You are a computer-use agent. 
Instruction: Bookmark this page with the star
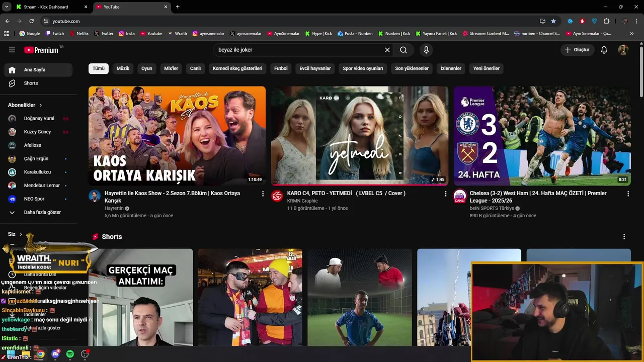[x=553, y=21]
